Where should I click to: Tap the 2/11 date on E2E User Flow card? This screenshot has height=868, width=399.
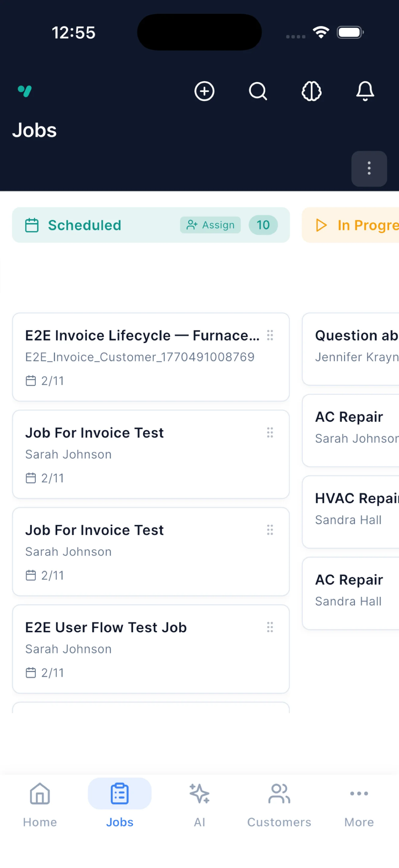pyautogui.click(x=53, y=673)
